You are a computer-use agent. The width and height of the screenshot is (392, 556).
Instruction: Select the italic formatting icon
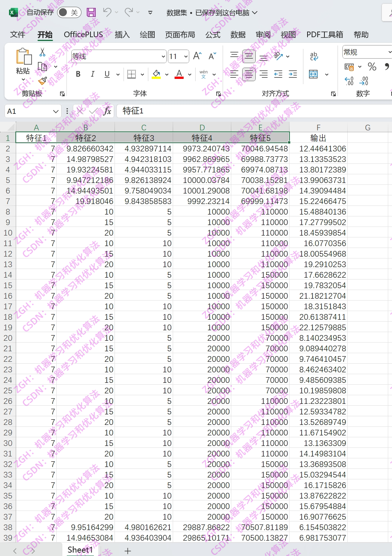click(x=92, y=74)
